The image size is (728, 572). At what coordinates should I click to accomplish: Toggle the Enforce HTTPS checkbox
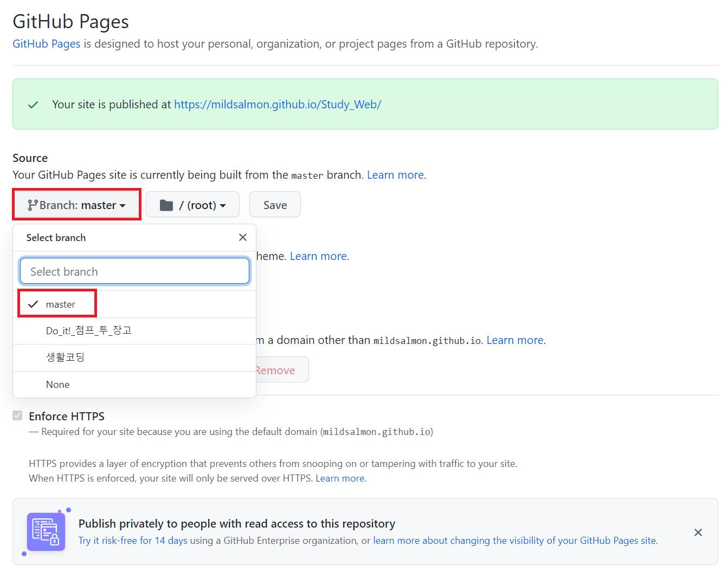point(18,415)
